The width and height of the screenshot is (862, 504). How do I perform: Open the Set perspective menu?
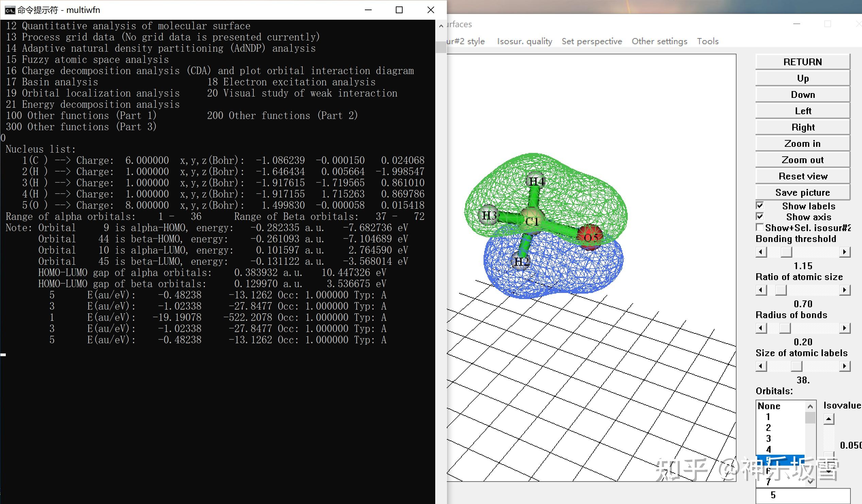(591, 41)
